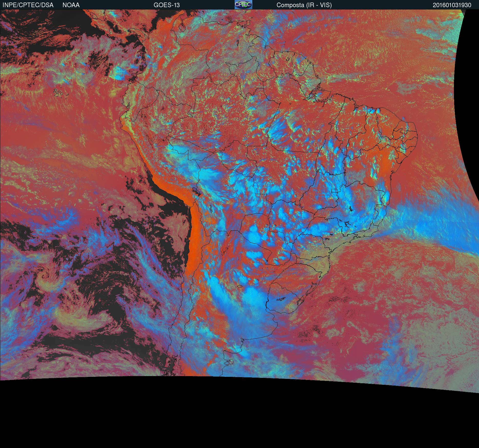
Task: Click the GOES-13 satellite label
Action: point(167,5)
